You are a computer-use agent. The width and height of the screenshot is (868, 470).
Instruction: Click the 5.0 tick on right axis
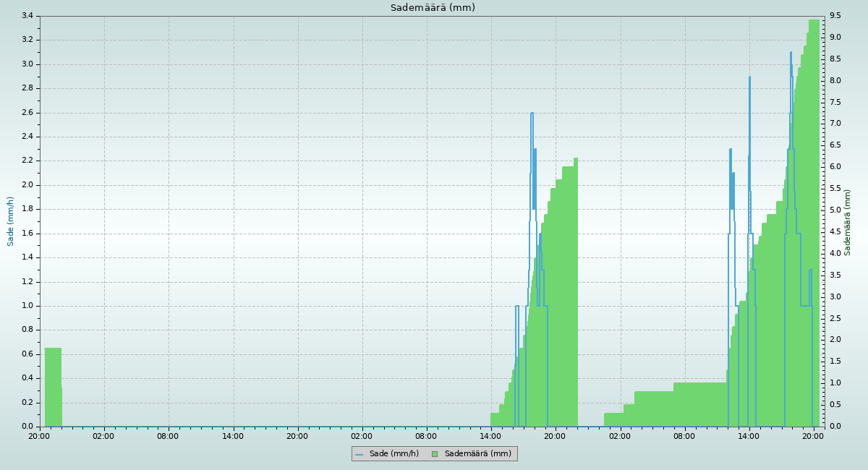coord(835,210)
